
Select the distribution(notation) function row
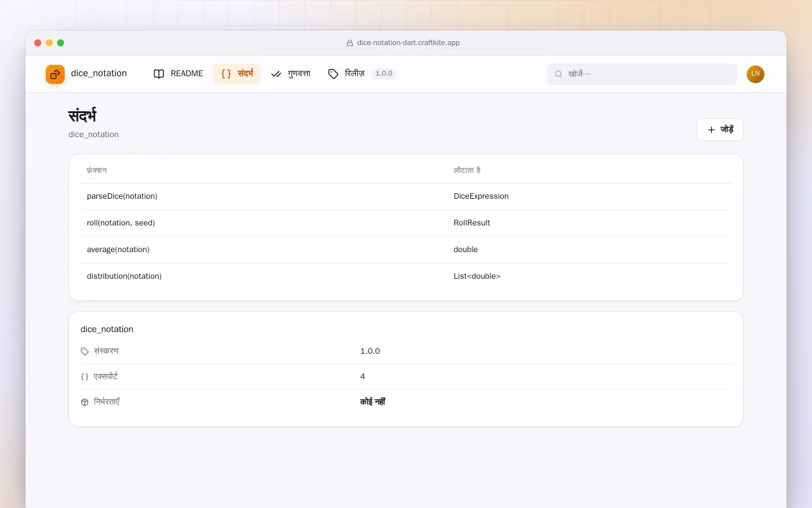point(406,276)
